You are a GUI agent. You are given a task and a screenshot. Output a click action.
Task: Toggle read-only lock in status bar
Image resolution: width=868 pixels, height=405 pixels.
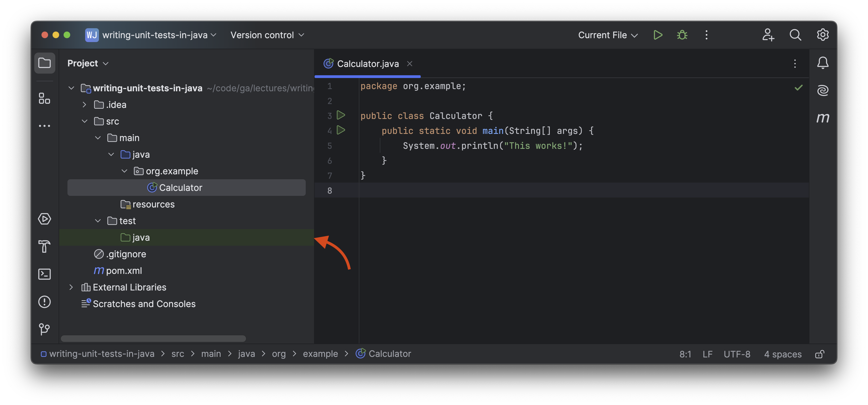819,354
